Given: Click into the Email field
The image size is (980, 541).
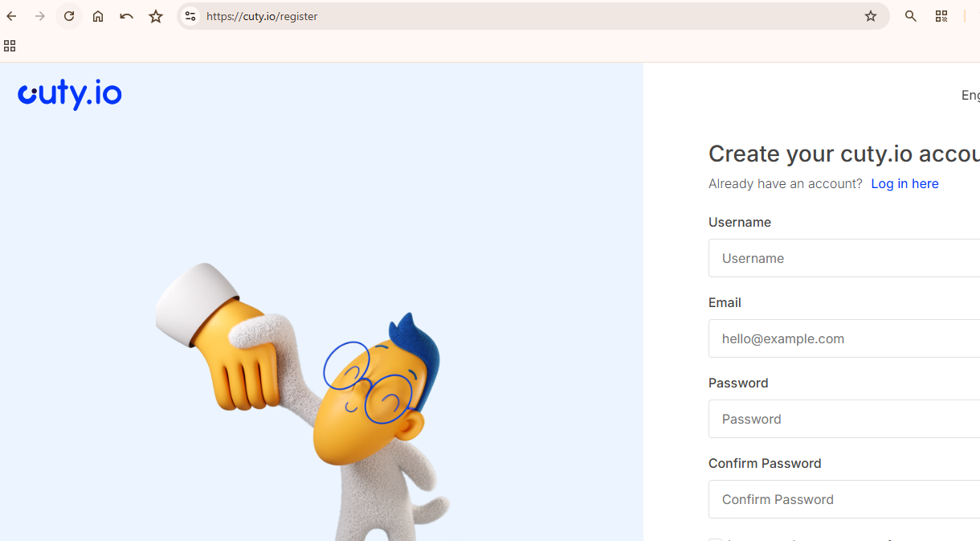Looking at the screenshot, I should point(844,338).
